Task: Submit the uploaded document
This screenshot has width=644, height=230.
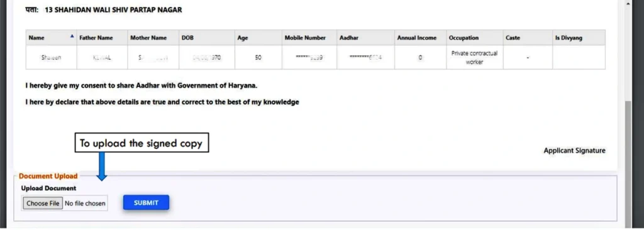Action: point(146,202)
